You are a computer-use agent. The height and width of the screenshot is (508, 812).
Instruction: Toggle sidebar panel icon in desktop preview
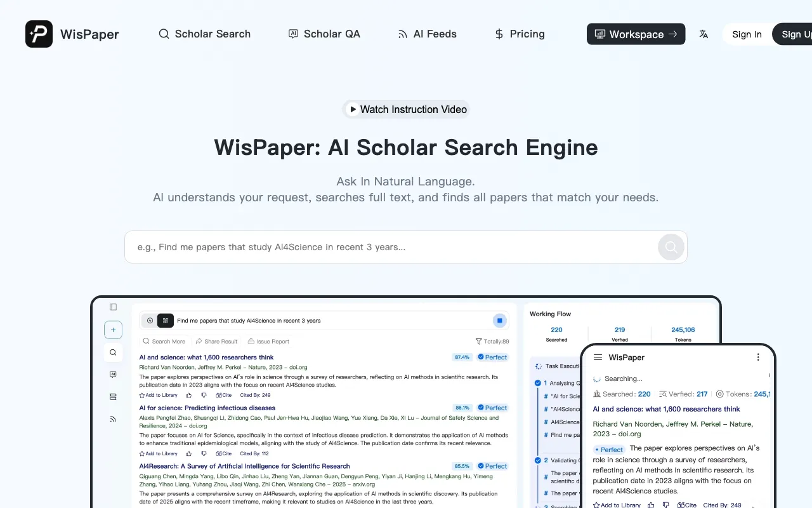(x=113, y=307)
